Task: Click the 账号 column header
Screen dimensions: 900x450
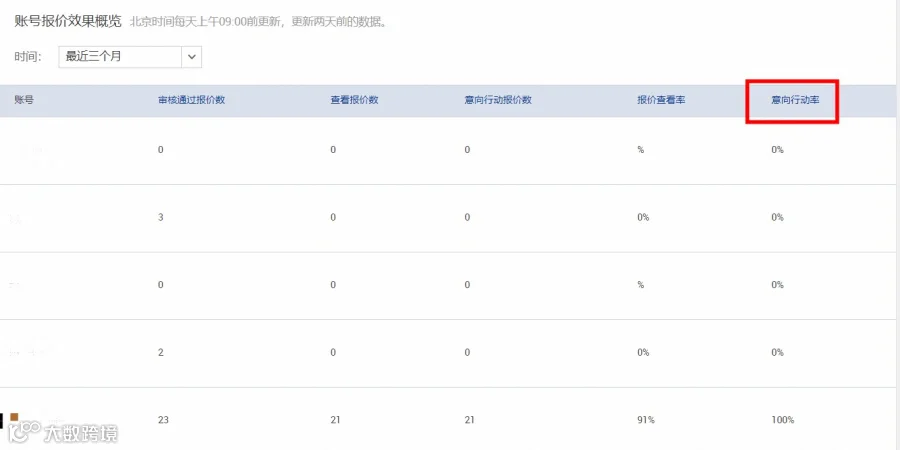Action: (x=24, y=100)
